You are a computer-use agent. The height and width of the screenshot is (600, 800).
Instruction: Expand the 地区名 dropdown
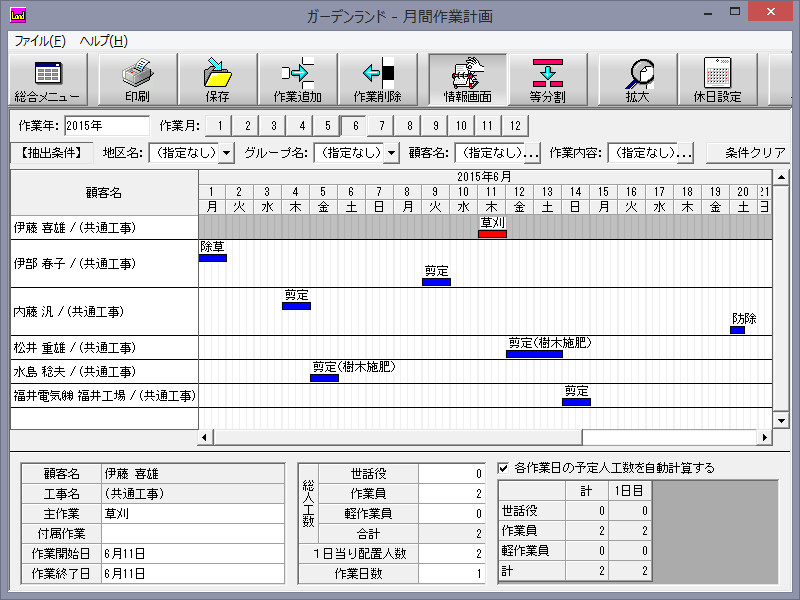click(x=226, y=153)
